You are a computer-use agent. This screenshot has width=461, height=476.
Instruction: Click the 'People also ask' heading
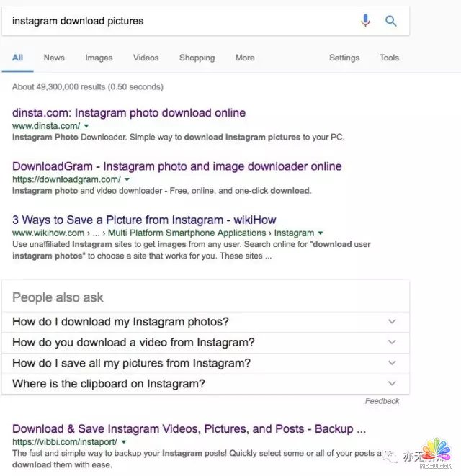tap(58, 297)
